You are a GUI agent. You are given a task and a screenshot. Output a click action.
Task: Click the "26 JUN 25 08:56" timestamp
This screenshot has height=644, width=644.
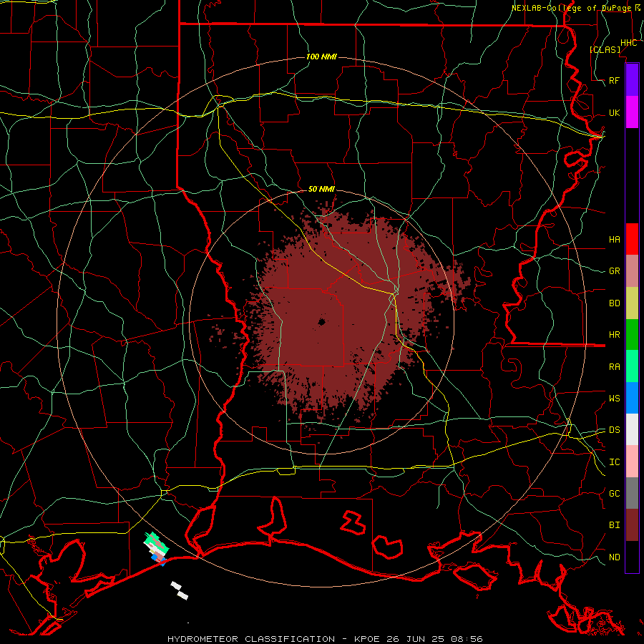pyautogui.click(x=434, y=639)
